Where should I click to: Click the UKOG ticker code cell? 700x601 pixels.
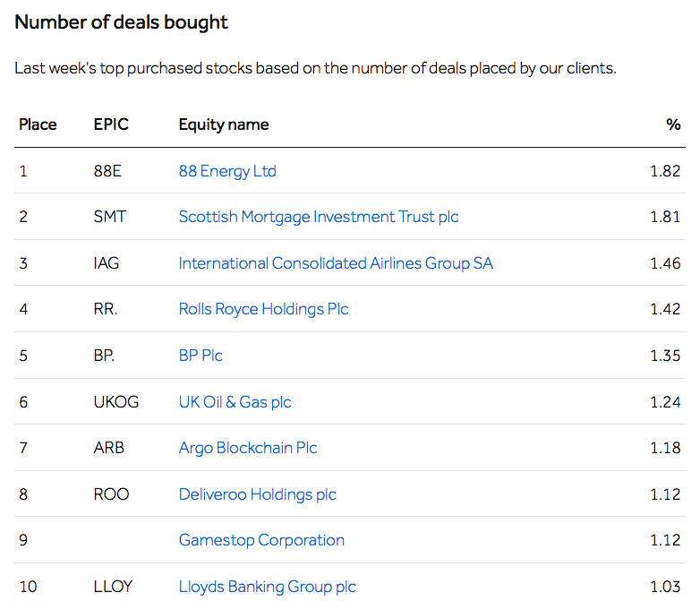pyautogui.click(x=116, y=402)
